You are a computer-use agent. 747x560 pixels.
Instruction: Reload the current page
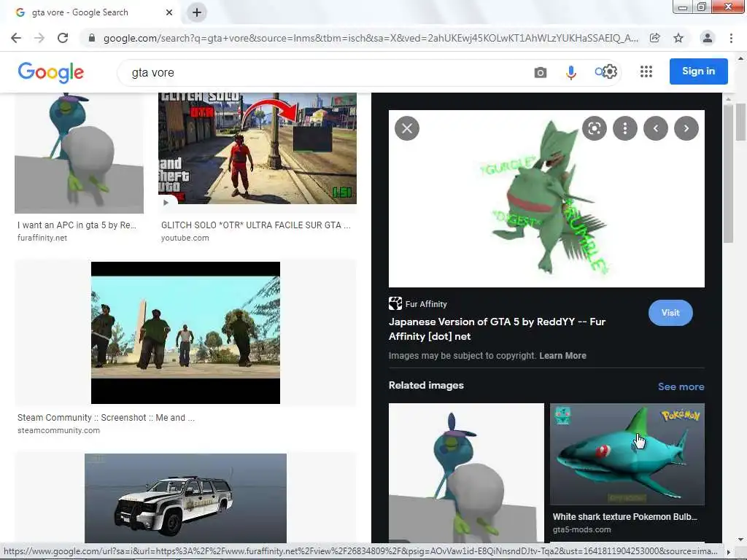pos(63,38)
